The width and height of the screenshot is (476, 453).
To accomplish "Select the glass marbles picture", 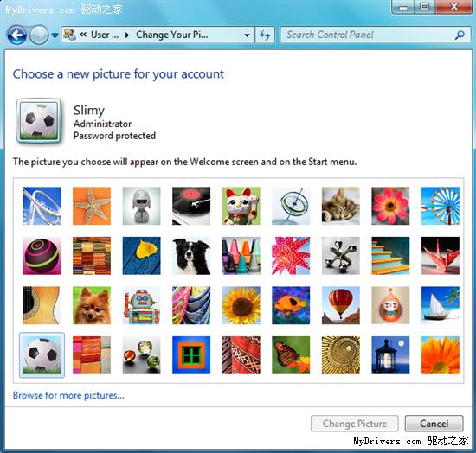I will click(x=141, y=355).
